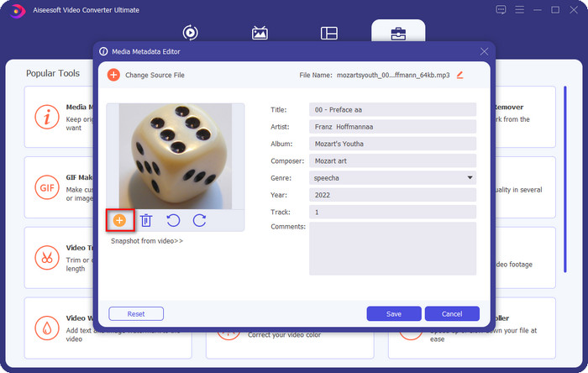The image size is (588, 373).
Task: Open the hamburger menu in title bar
Action: [519, 10]
